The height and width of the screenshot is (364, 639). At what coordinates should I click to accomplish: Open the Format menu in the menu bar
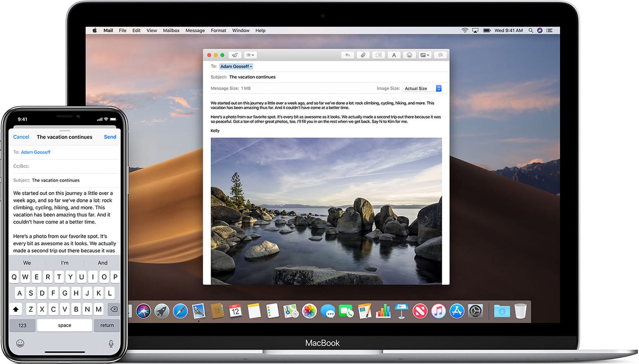(218, 30)
